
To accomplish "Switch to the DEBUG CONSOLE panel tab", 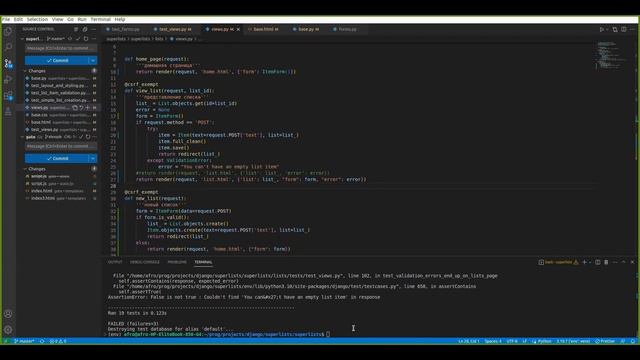I will coord(144,262).
